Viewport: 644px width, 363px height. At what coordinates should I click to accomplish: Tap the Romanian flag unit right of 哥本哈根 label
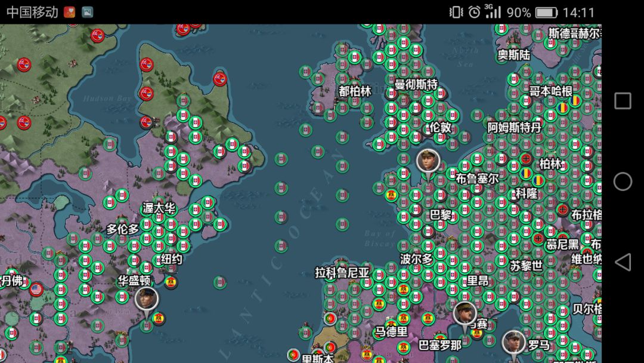[575, 101]
